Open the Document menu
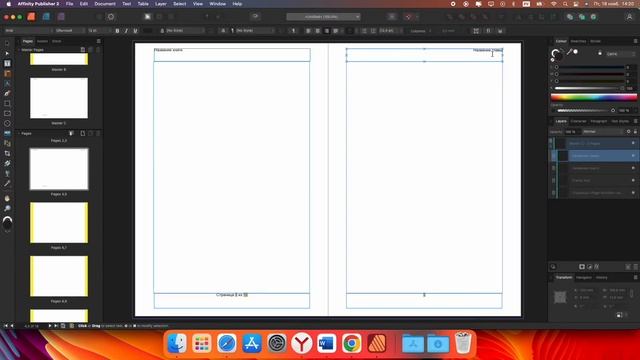This screenshot has height=360, width=640. pos(105,4)
